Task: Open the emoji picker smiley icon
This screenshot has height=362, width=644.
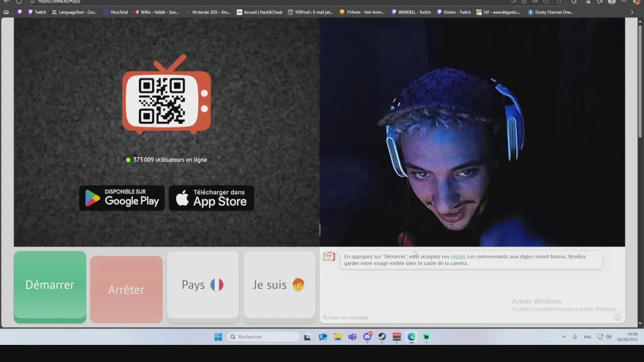Action: click(x=617, y=317)
